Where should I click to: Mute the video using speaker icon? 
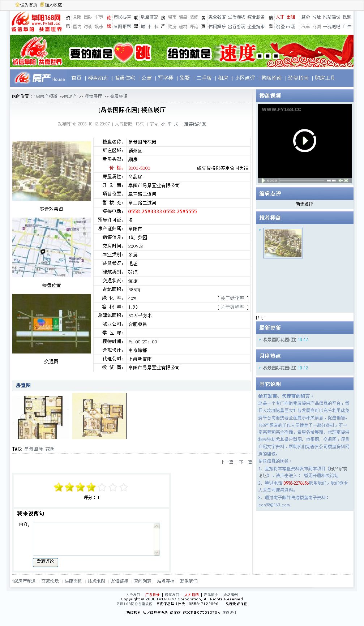tap(340, 180)
